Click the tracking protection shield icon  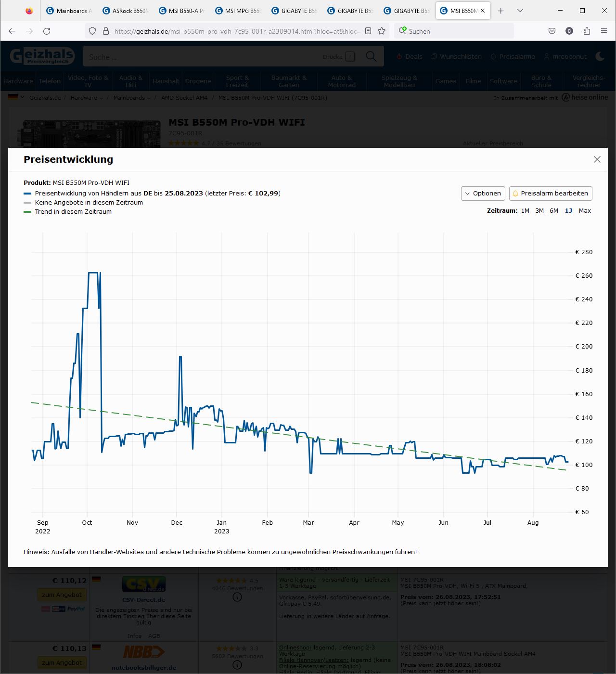(92, 31)
